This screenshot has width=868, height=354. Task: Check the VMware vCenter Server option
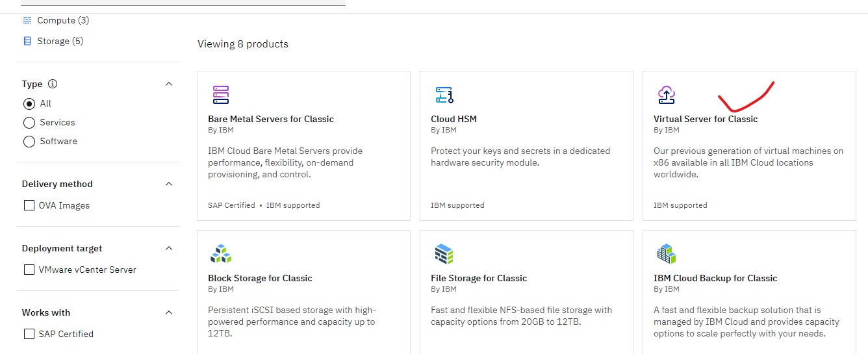(29, 270)
